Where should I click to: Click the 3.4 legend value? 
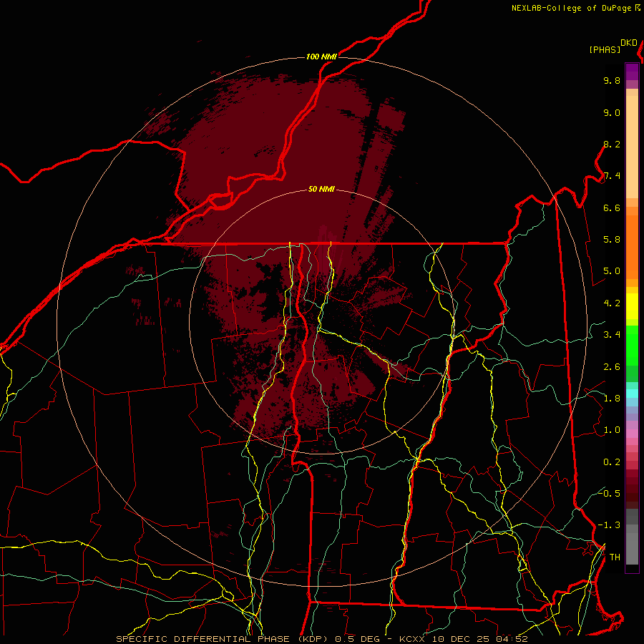pos(612,335)
